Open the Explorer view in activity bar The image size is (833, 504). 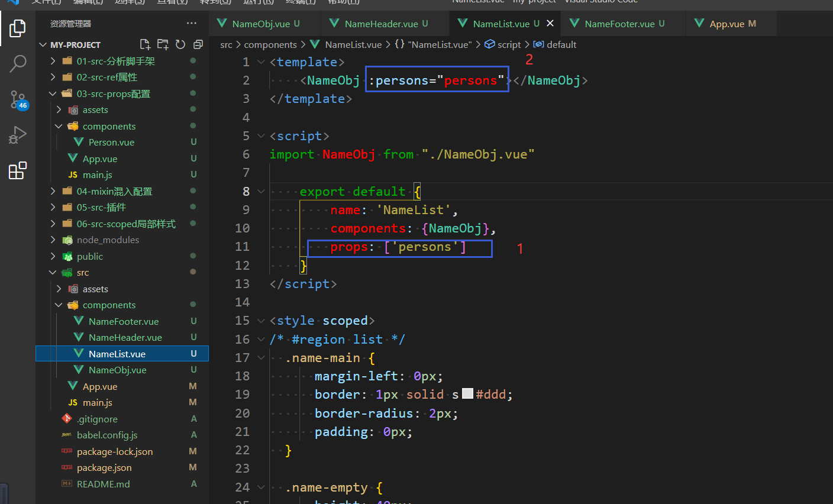[x=18, y=28]
